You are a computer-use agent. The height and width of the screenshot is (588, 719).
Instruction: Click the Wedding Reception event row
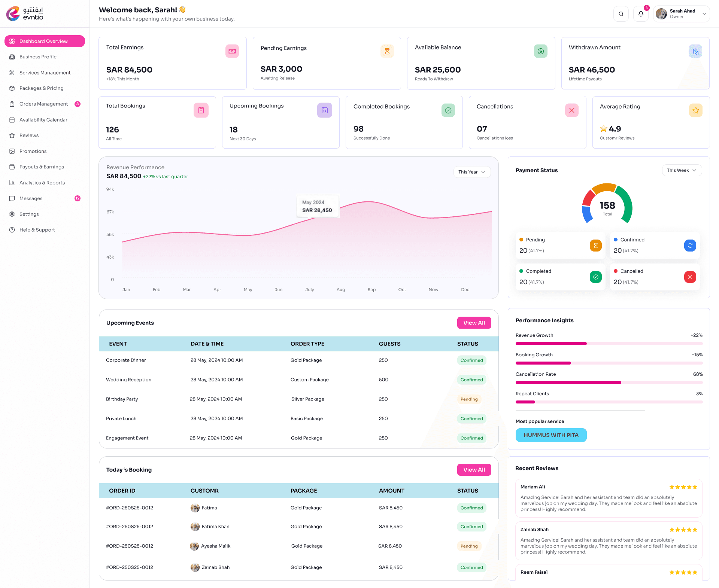(x=299, y=380)
